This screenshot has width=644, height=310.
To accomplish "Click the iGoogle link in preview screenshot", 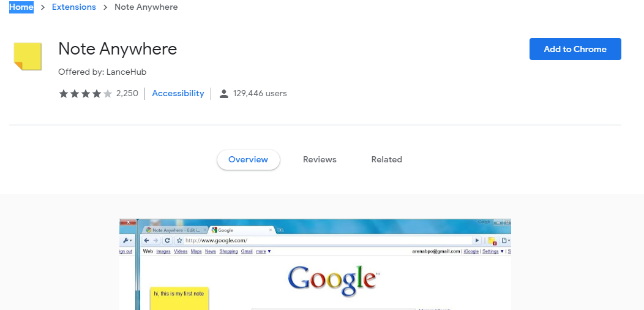I will coord(471,251).
